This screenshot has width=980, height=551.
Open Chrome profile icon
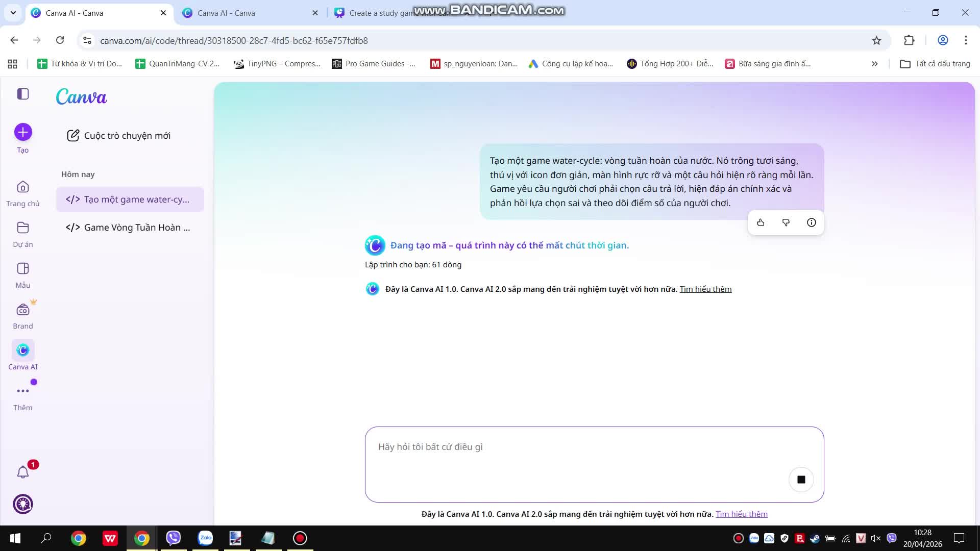943,40
